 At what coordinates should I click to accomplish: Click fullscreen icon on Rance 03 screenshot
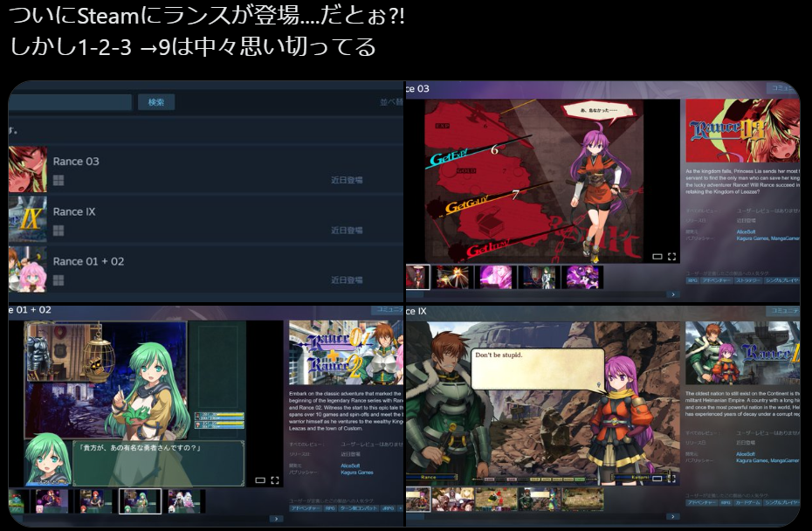tap(671, 257)
